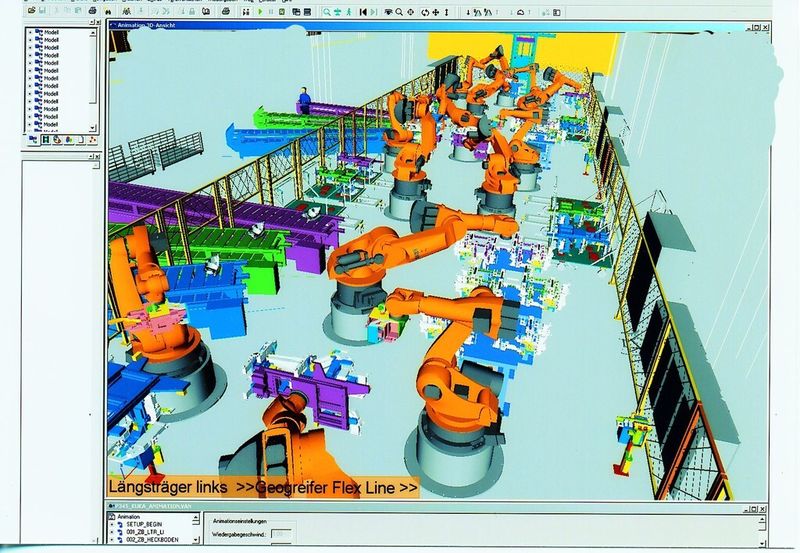The height and width of the screenshot is (553, 800).
Task: Click the pause animation button
Action: [x=271, y=11]
